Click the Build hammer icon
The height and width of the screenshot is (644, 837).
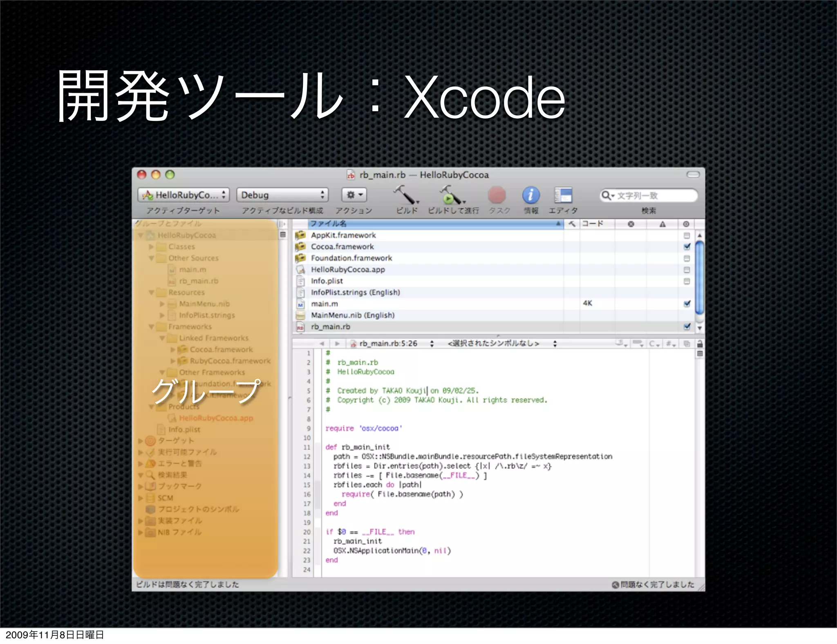405,195
